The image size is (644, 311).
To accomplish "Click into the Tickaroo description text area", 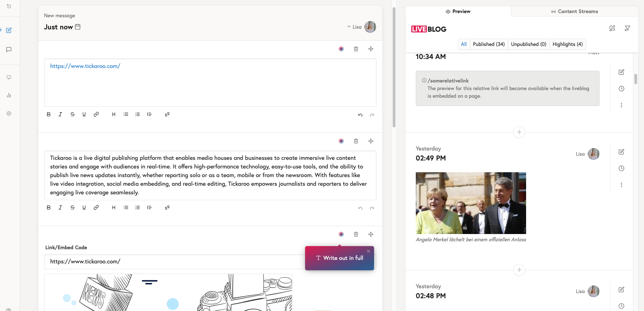I will tap(210, 175).
